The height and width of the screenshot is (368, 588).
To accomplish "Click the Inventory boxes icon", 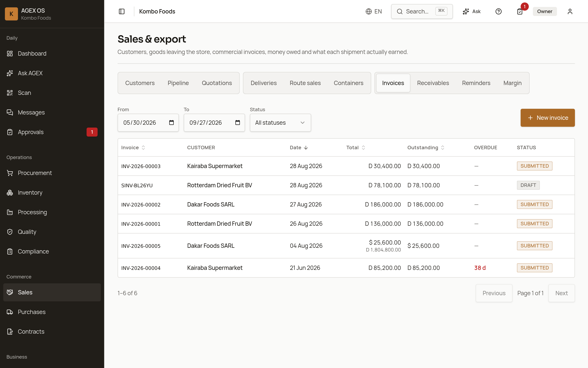I will point(10,193).
